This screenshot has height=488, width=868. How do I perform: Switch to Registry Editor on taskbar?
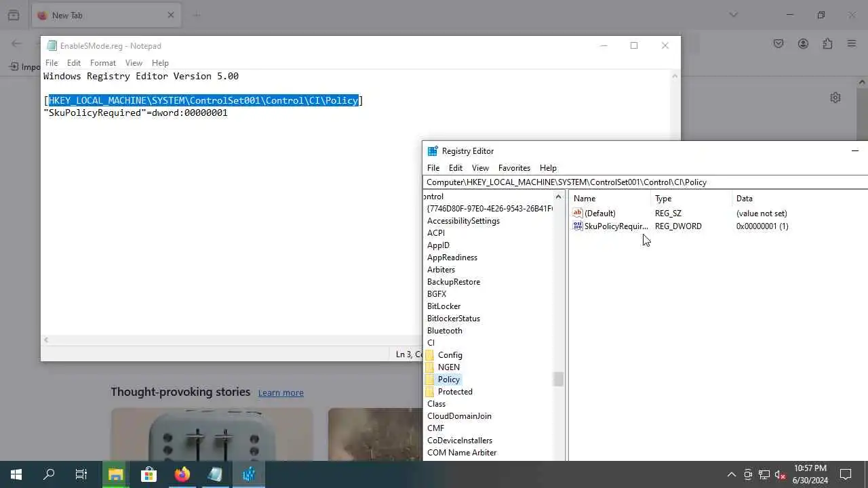coord(248,474)
